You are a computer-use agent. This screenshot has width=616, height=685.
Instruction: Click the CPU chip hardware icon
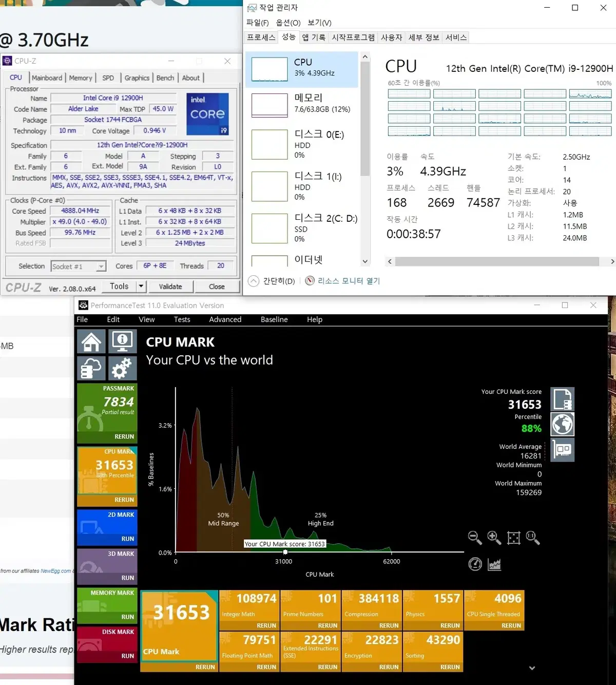click(563, 450)
